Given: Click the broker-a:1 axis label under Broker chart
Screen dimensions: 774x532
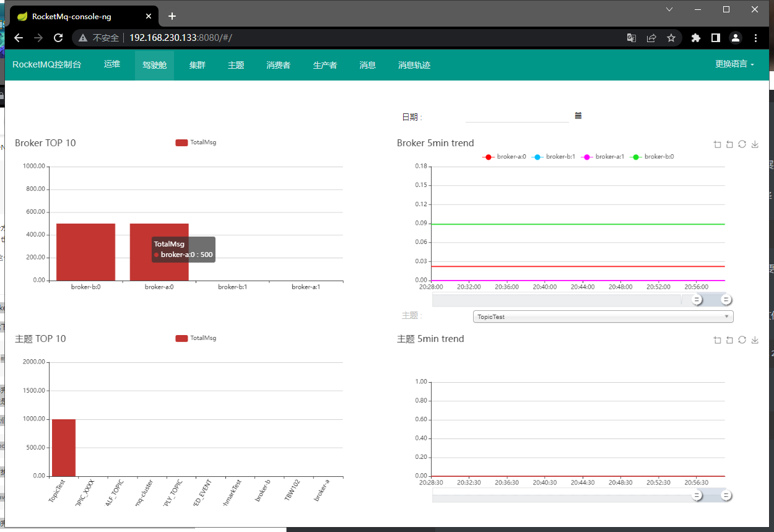Looking at the screenshot, I should pyautogui.click(x=306, y=287).
